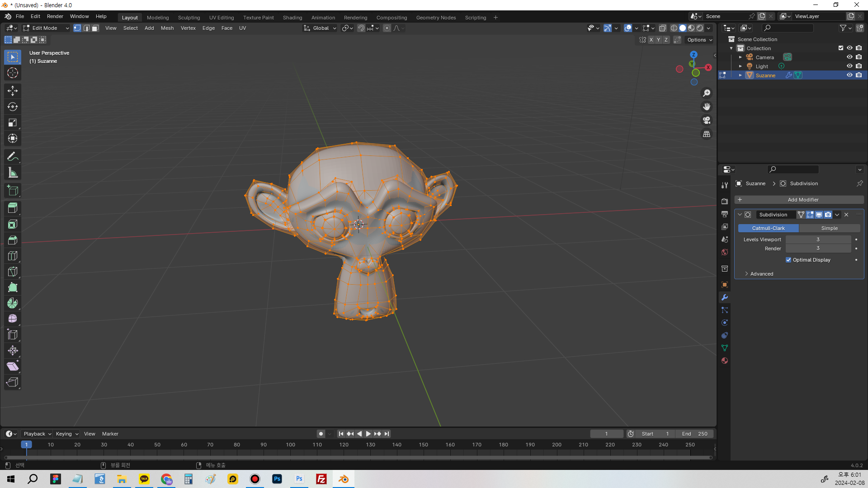Enable vertex select mode
Screen dimensions: 868x488
tap(77, 28)
